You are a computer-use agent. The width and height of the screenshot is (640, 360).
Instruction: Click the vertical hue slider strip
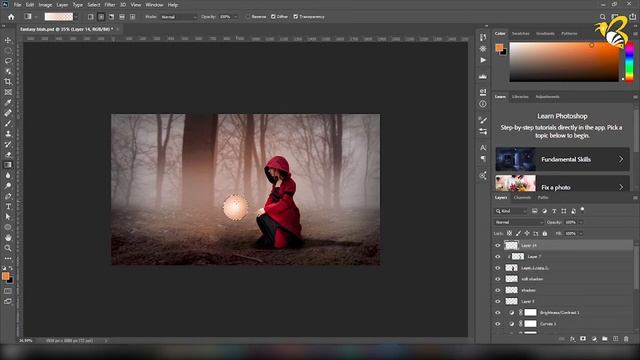(x=629, y=61)
